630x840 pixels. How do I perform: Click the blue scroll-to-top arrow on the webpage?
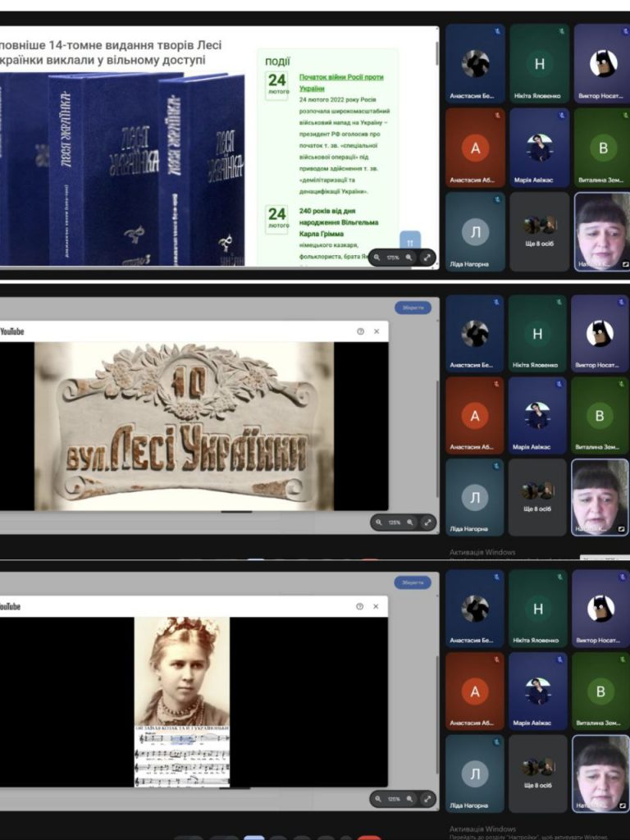[410, 241]
